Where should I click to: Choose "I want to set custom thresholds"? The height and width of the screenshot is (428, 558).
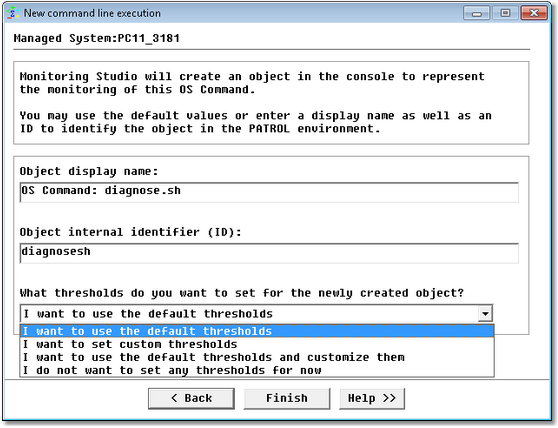257,344
